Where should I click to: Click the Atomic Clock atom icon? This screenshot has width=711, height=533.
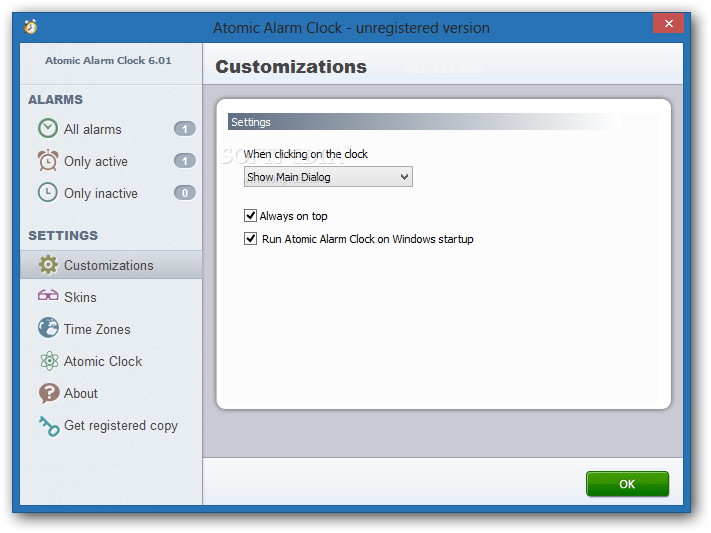49,361
